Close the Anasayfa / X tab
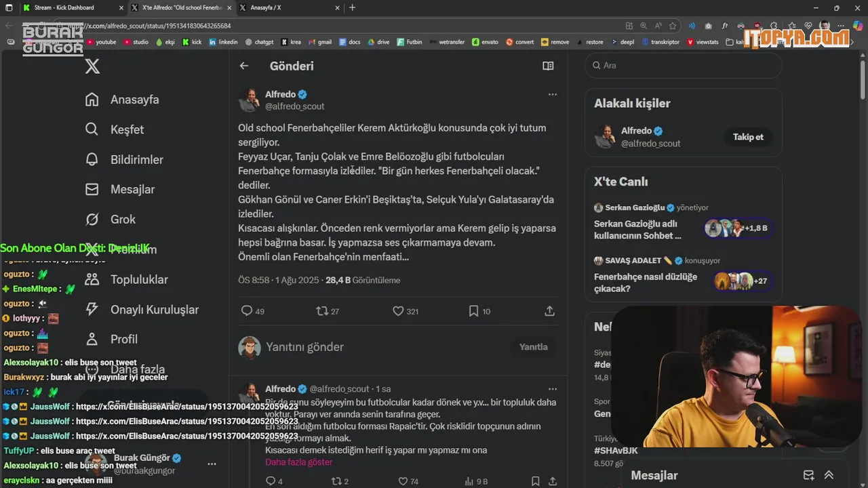 coord(337,7)
